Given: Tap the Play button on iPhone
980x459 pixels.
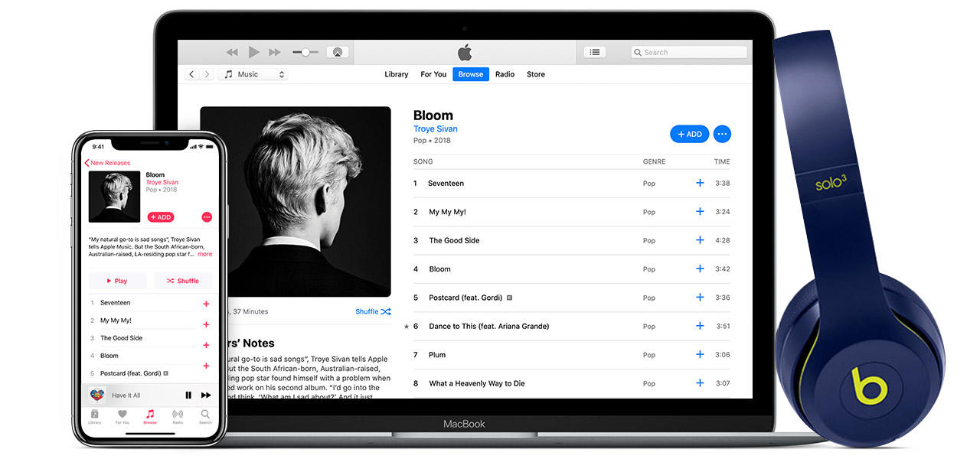Looking at the screenshot, I should [118, 281].
